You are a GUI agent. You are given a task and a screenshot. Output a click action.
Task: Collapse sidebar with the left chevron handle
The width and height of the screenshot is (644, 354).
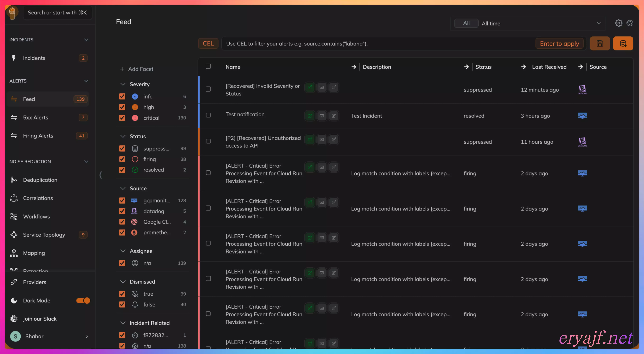(x=100, y=175)
